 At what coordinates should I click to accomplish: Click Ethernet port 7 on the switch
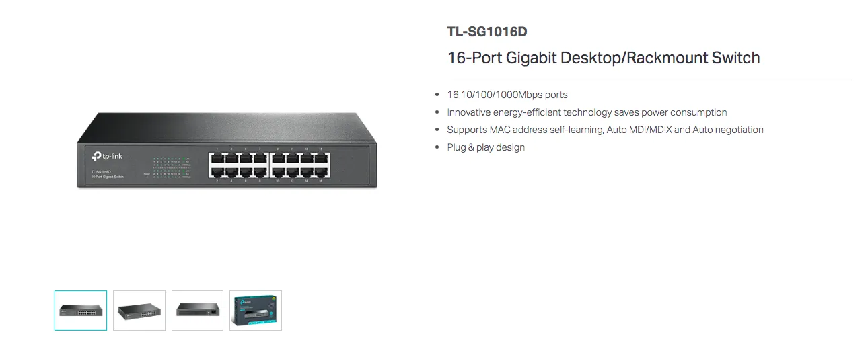point(260,159)
